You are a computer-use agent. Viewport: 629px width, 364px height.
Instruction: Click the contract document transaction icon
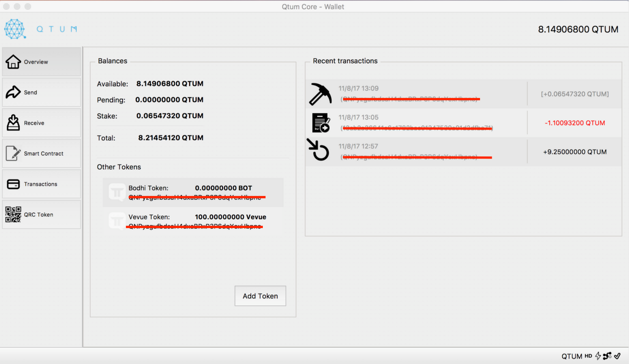(321, 123)
